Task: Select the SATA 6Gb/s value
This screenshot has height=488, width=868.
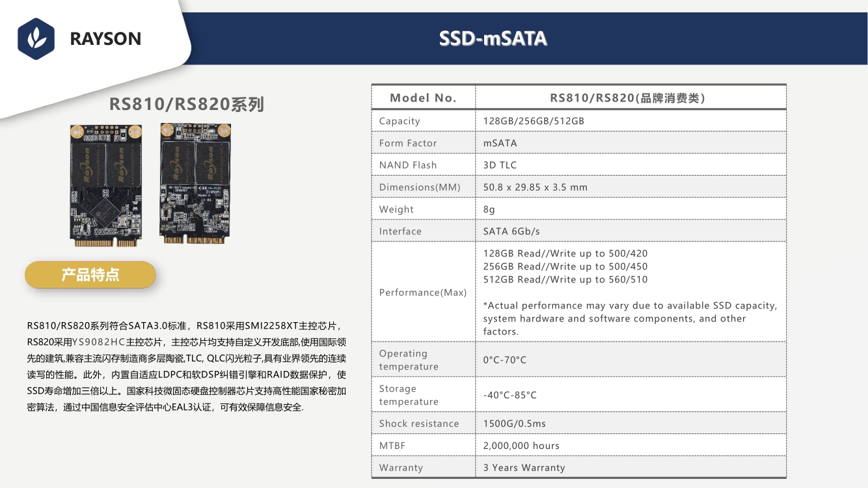Action: [x=511, y=232]
